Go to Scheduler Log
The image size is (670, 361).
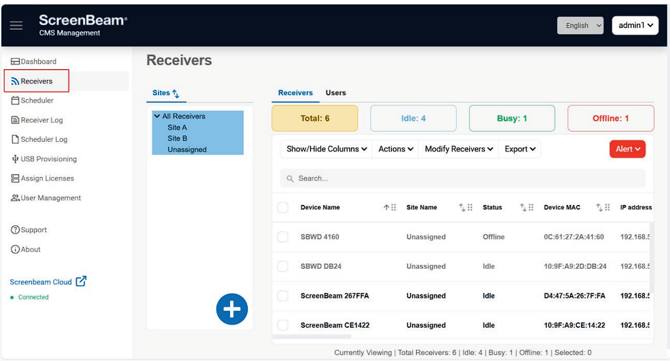point(39,139)
